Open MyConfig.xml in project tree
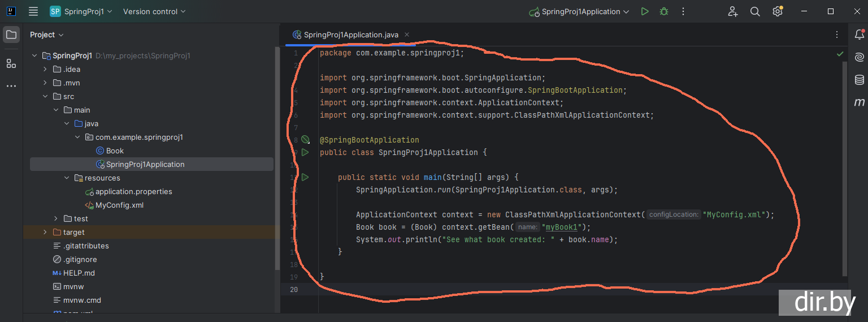The width and height of the screenshot is (868, 322). pyautogui.click(x=119, y=205)
